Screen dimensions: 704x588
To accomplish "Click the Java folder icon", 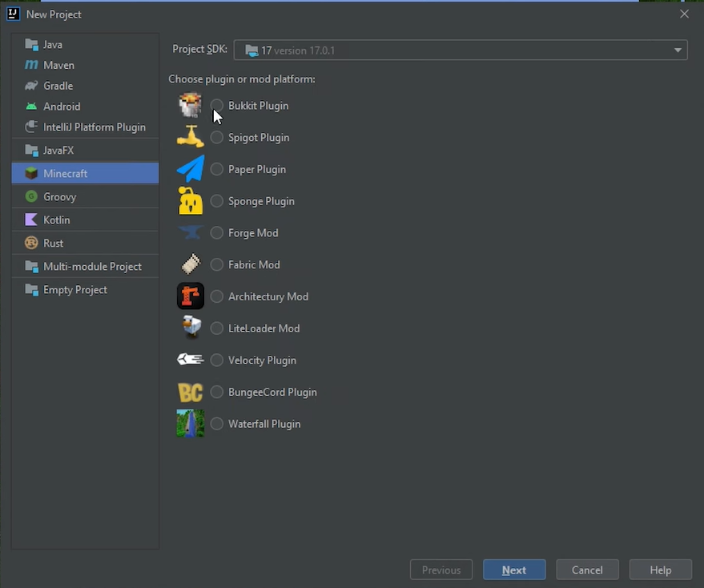I will click(31, 45).
